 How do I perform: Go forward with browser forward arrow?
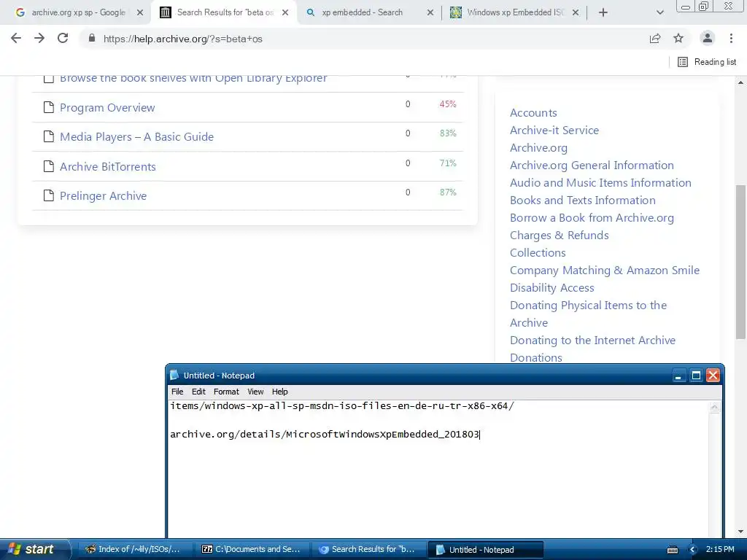[39, 38]
